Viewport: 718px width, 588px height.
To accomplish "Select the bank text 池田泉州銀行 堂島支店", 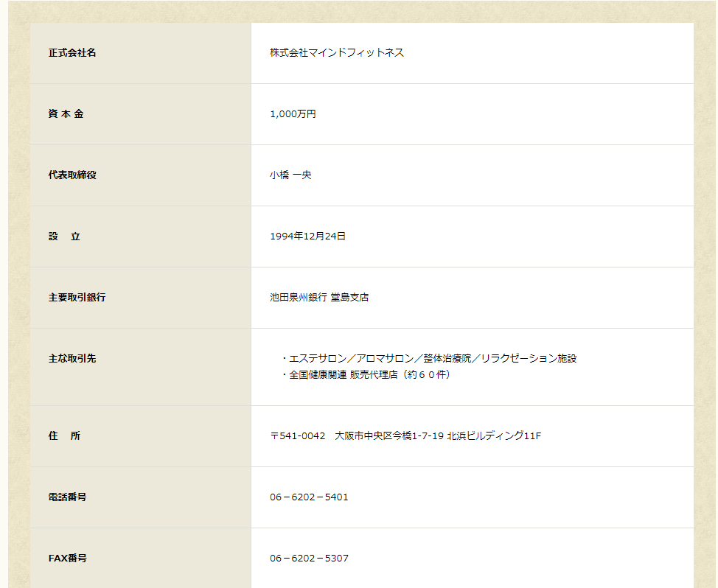I will (x=319, y=298).
